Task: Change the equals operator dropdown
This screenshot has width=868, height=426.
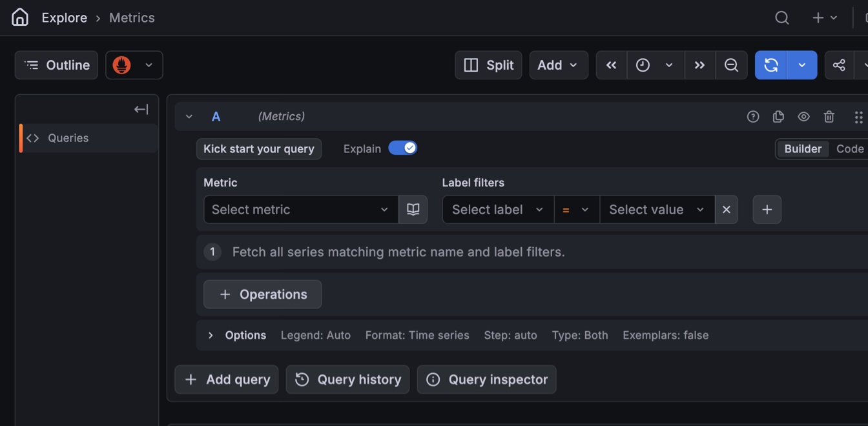Action: pyautogui.click(x=576, y=210)
